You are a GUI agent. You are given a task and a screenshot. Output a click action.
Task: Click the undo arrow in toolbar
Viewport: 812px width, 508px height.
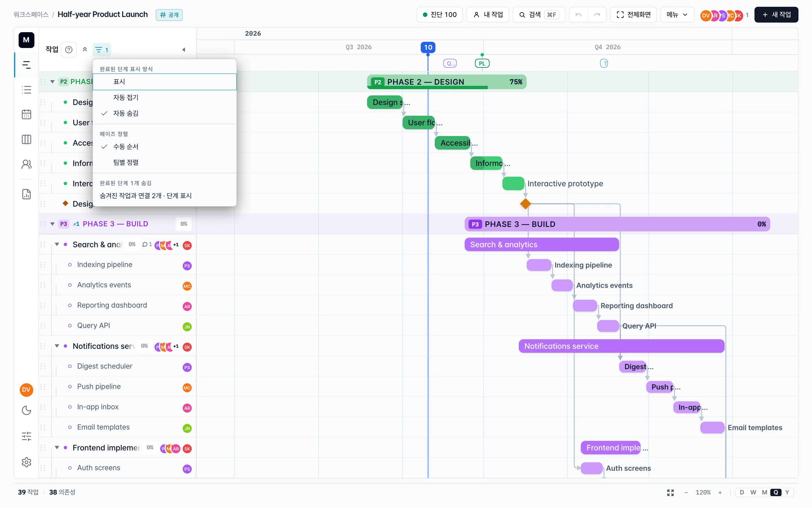[x=579, y=15]
